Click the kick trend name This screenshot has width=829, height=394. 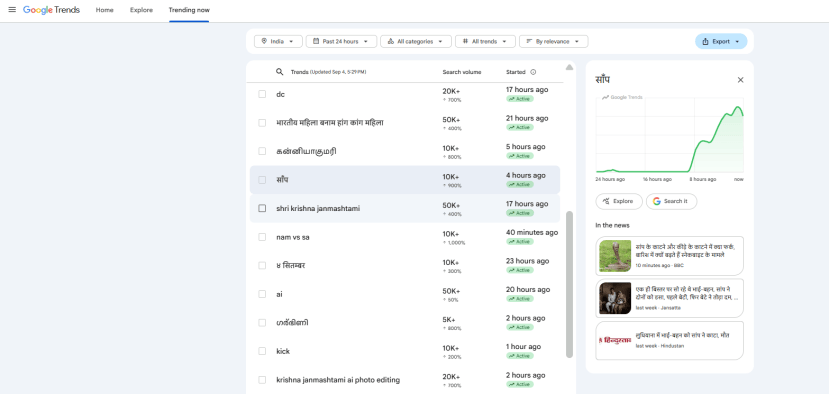tap(283, 351)
